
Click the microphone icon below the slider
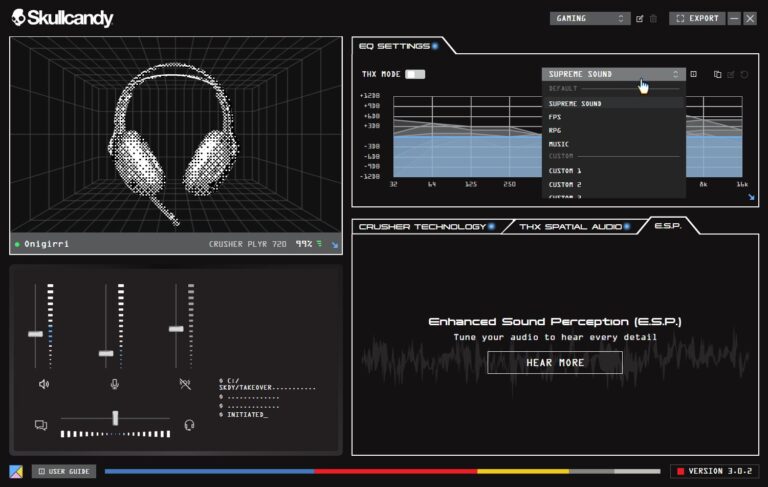tap(114, 384)
